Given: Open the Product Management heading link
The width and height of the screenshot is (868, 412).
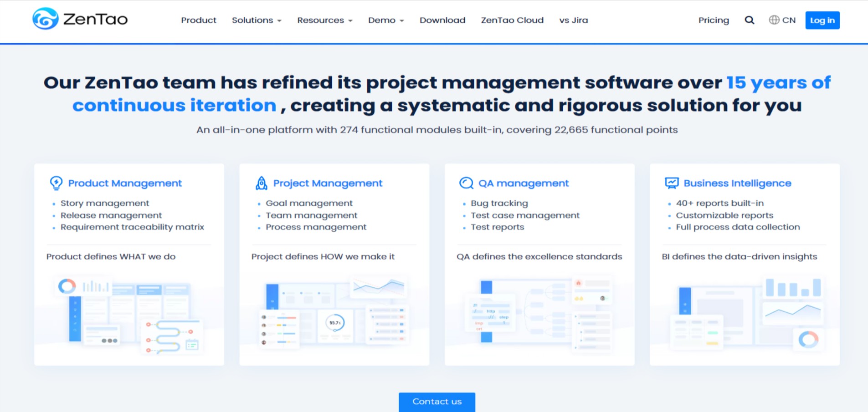Looking at the screenshot, I should point(125,183).
